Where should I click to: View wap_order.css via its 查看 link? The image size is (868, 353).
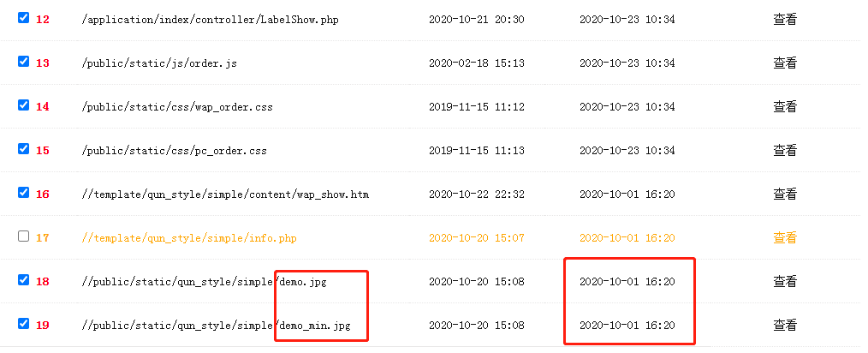784,106
